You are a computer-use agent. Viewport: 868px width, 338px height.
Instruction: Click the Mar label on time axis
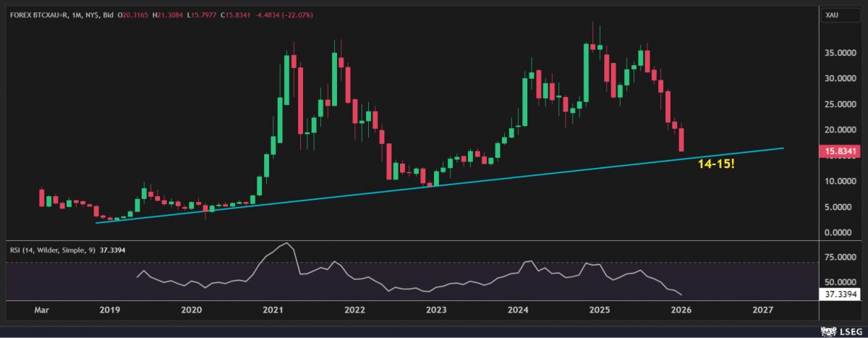pyautogui.click(x=43, y=310)
